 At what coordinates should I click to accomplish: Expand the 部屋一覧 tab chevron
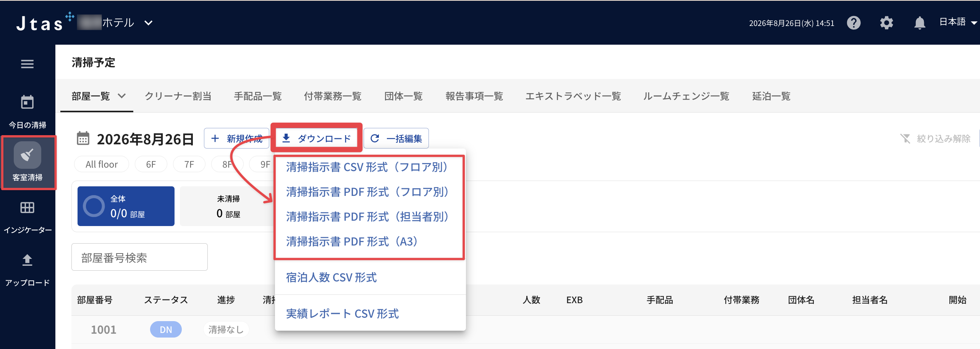point(121,96)
